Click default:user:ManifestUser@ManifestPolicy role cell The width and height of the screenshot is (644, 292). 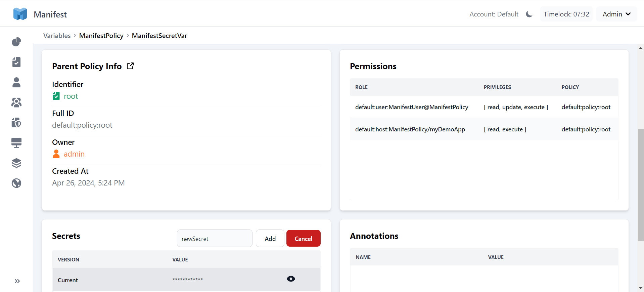coord(412,107)
